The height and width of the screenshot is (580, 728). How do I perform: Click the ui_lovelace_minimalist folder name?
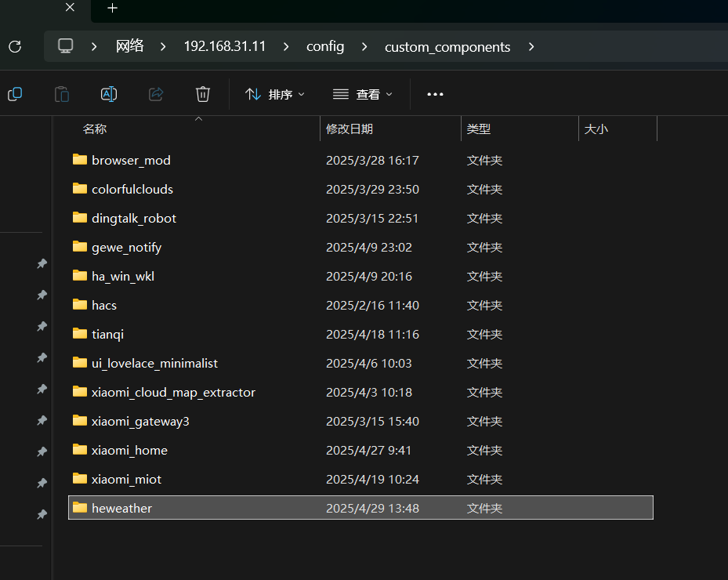(154, 363)
